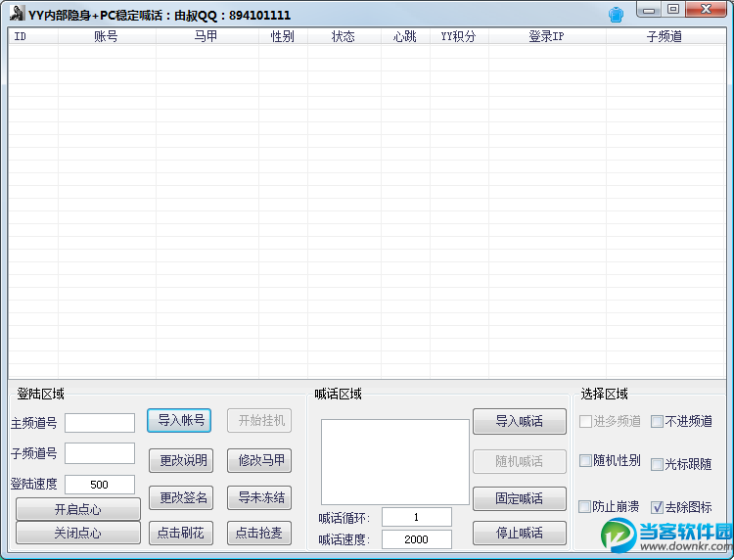734x560 pixels.
Task: Click the ID column header
Action: [33, 36]
